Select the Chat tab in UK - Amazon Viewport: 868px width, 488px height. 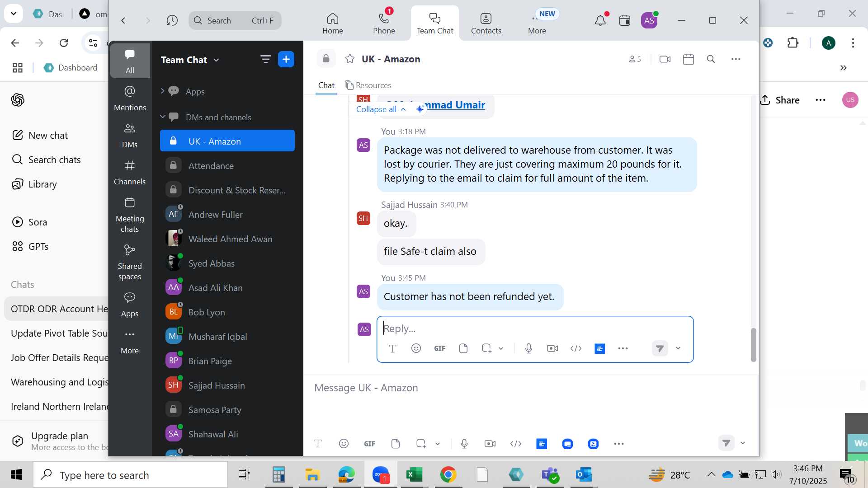point(326,85)
